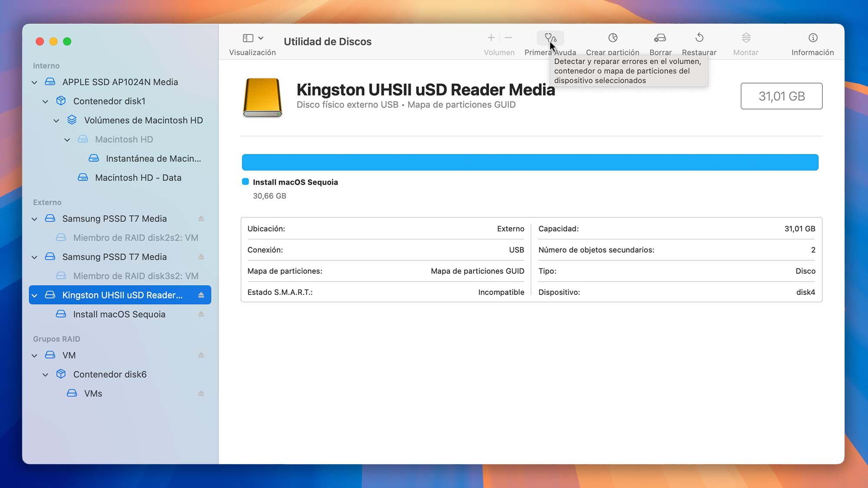Collapse second Samsung PSSD T7 Media
Viewport: 868px width, 488px height.
[x=34, y=257]
